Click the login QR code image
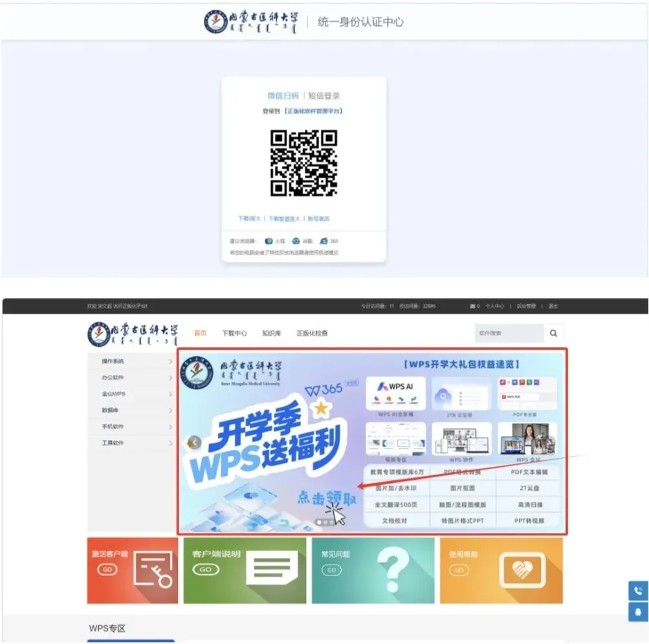Image resolution: width=649 pixels, height=644 pixels. click(304, 162)
